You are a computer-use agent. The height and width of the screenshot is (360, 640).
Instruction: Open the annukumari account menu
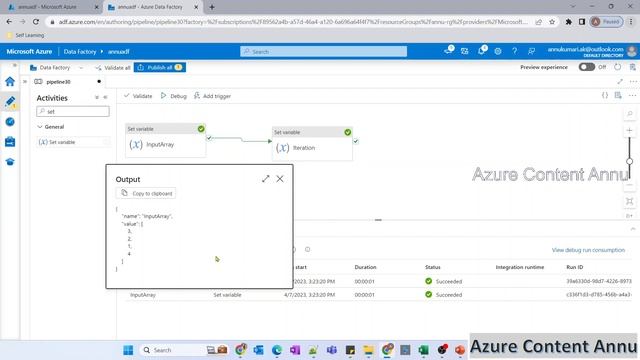point(592,51)
